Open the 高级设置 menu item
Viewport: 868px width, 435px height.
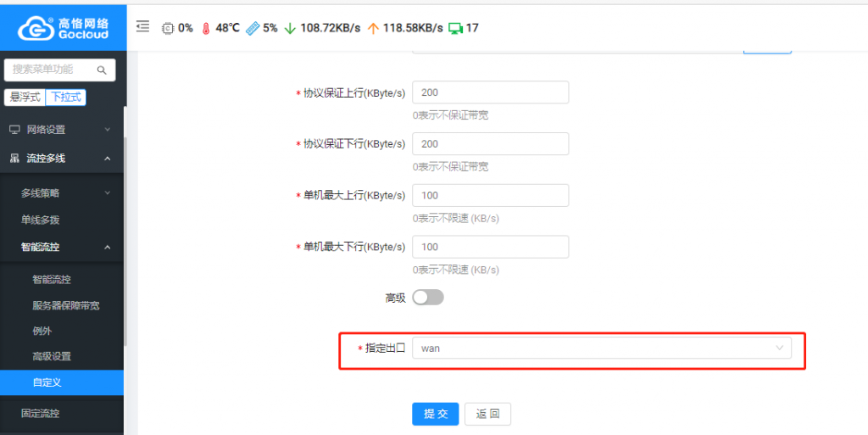51,356
